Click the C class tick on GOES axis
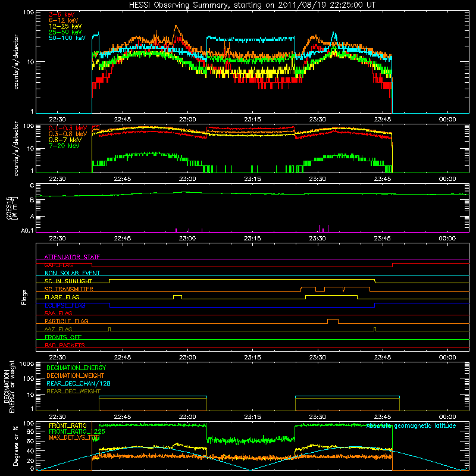This screenshot has height=476, width=476. (32, 185)
